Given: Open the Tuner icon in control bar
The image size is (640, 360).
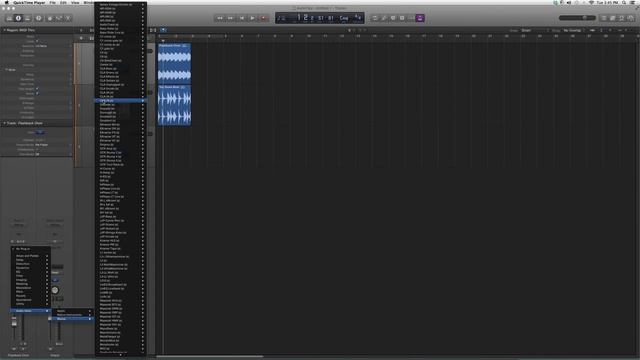Looking at the screenshot, I should pyautogui.click(x=384, y=18).
